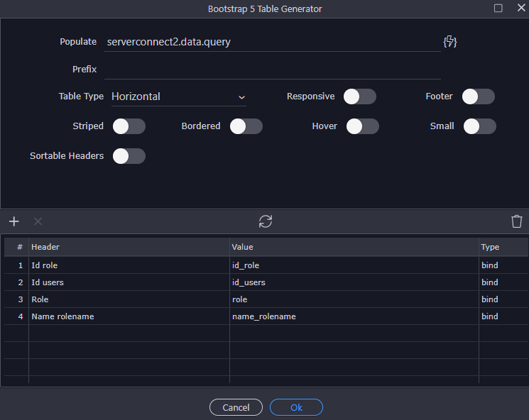Click the 'name_rolename' value cell

coord(354,316)
